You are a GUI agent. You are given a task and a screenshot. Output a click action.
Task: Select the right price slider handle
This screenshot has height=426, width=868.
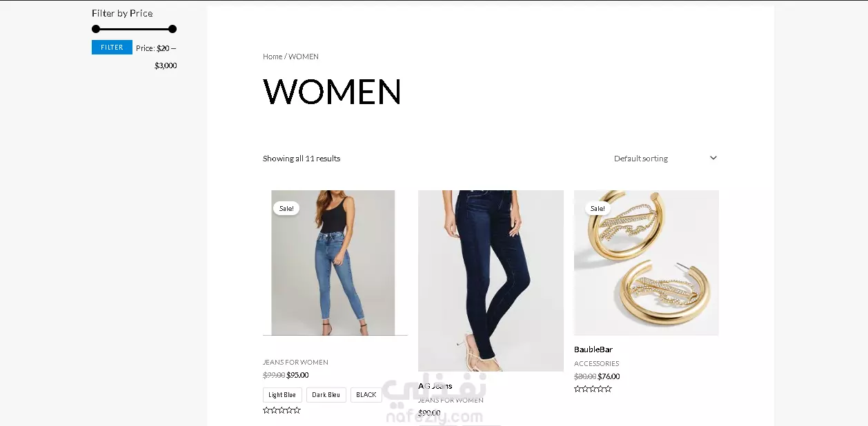(x=172, y=29)
